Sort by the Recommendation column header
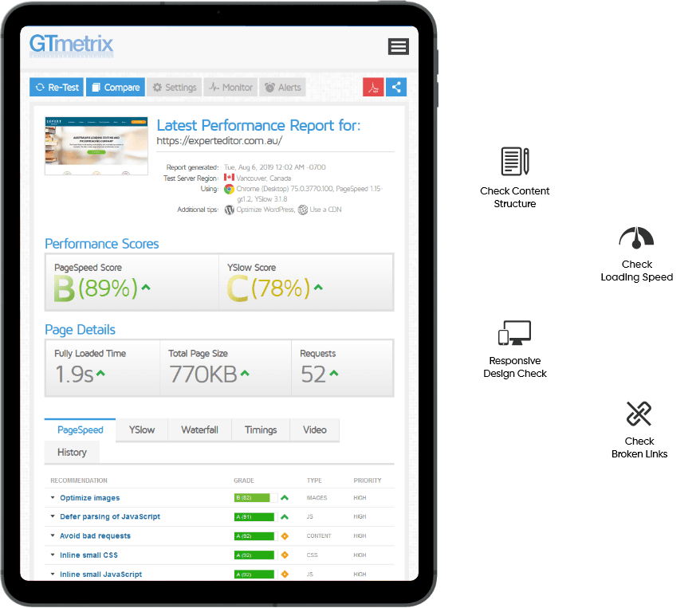700x608 pixels. (x=79, y=481)
